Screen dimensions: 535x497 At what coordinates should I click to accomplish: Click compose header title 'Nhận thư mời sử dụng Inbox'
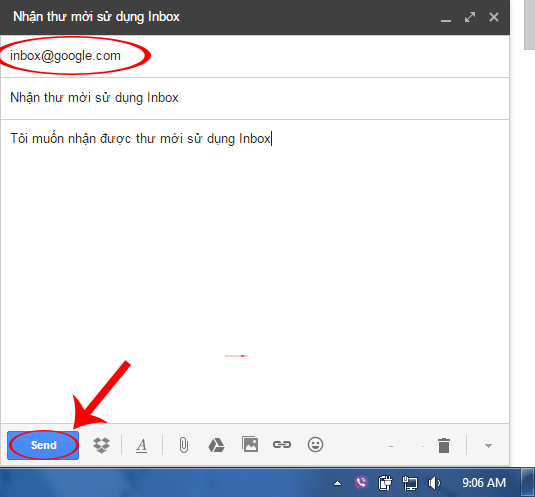(x=96, y=17)
